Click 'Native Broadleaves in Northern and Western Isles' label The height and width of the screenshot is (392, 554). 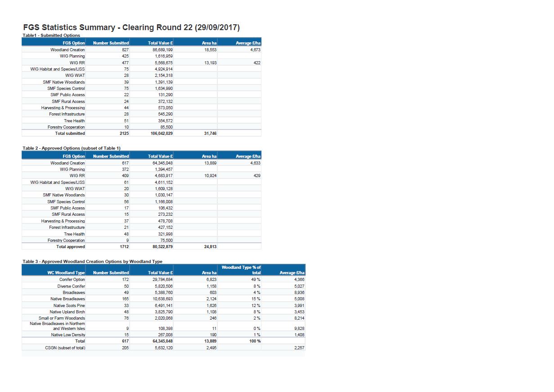coord(57,326)
